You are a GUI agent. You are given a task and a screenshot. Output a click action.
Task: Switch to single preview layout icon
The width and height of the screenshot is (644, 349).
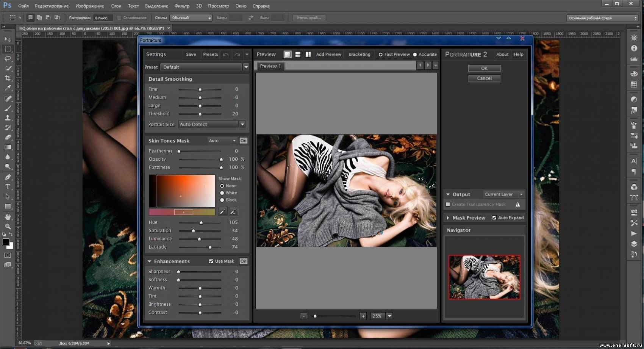point(288,55)
